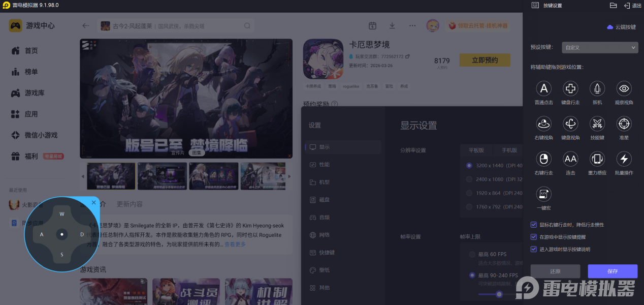The image size is (644, 305).
Task: Click the back arrow beside search box
Action: point(86,25)
